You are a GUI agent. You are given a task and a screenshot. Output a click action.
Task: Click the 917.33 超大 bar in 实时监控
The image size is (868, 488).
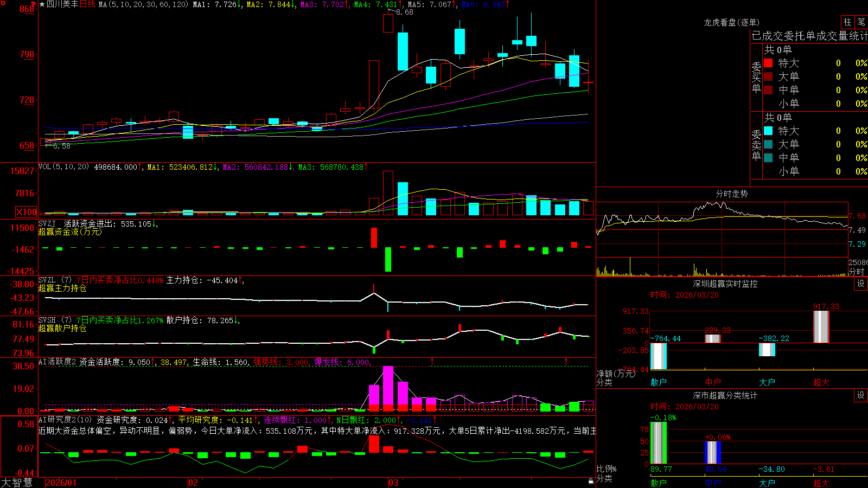(x=821, y=326)
